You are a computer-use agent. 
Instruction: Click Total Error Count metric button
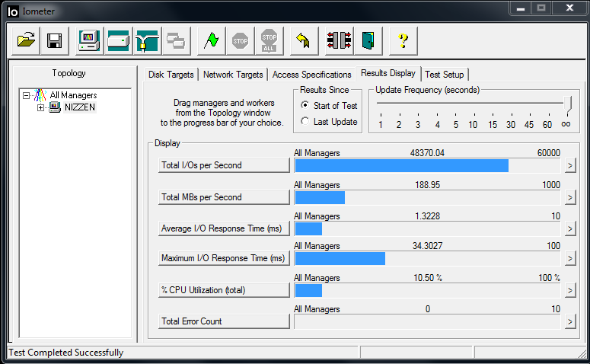pos(224,321)
